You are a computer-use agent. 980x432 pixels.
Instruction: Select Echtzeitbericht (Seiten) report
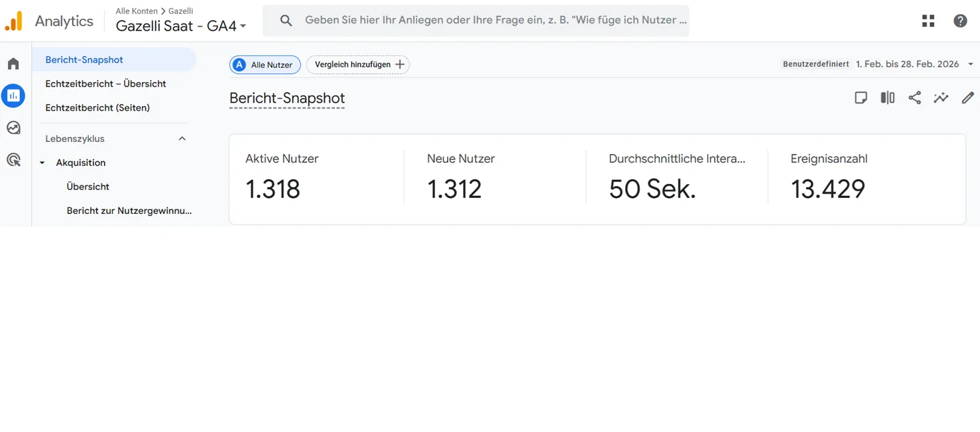point(97,107)
